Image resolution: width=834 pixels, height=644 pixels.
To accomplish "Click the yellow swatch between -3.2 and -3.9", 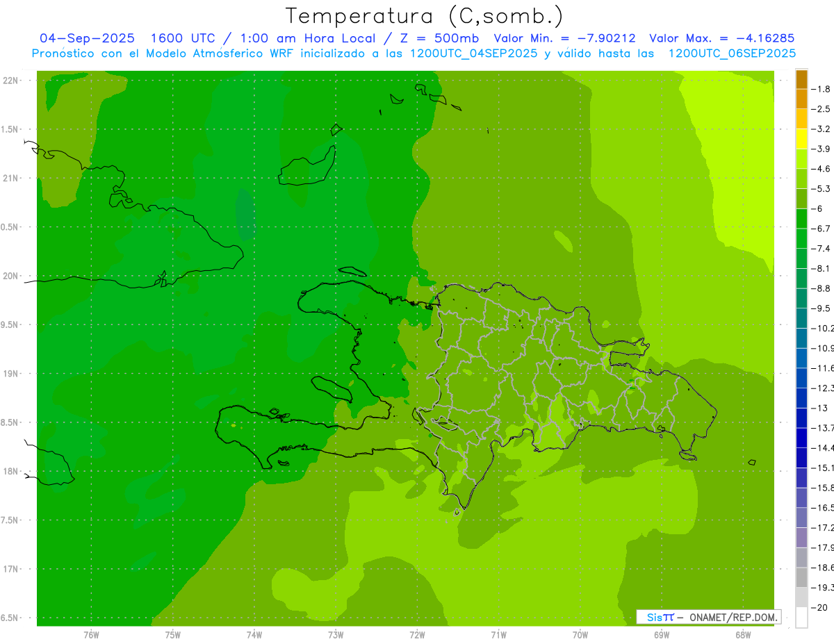I will 801,139.
